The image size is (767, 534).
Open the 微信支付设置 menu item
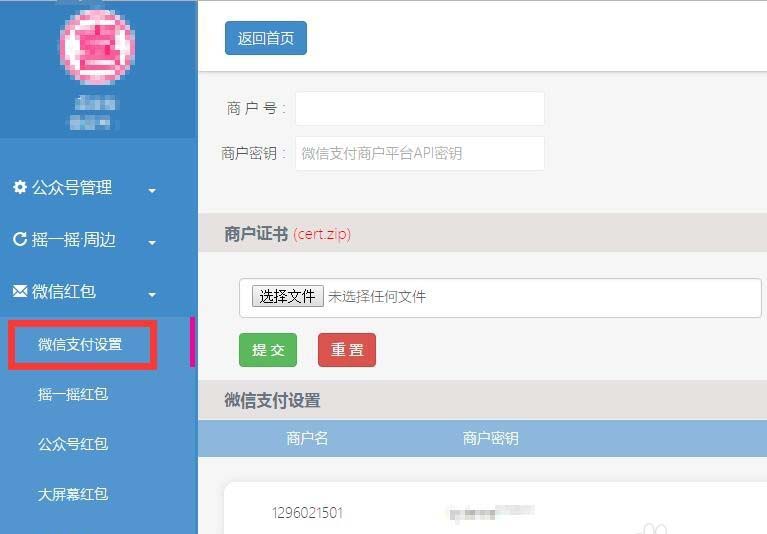click(80, 344)
